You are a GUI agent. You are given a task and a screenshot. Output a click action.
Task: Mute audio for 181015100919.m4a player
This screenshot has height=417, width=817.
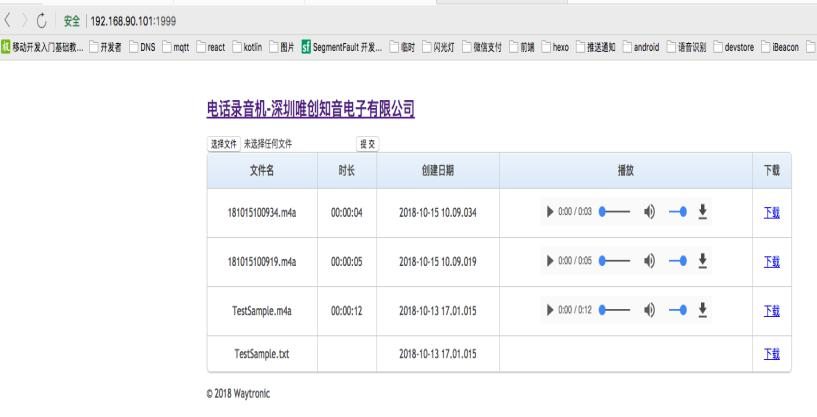tap(649, 259)
